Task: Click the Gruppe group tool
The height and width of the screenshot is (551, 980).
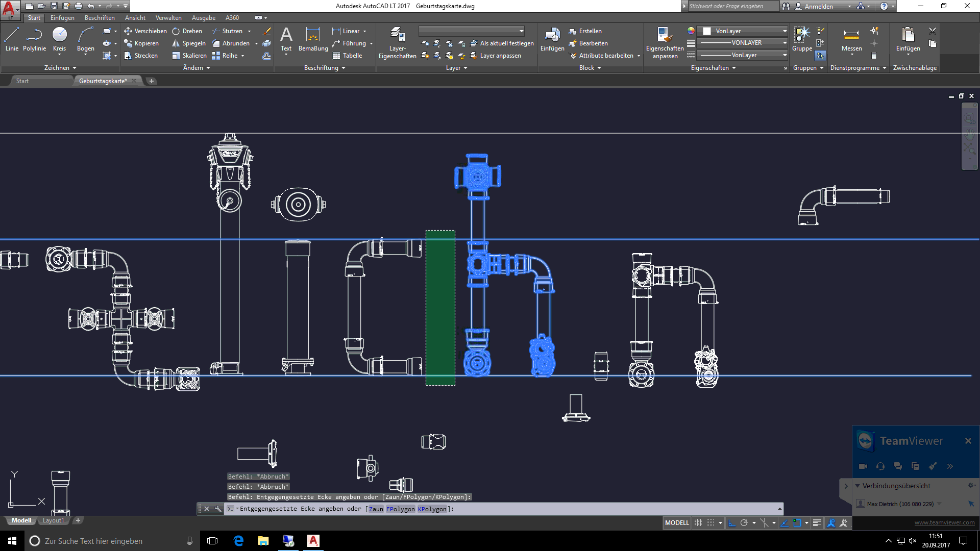Action: (x=802, y=39)
